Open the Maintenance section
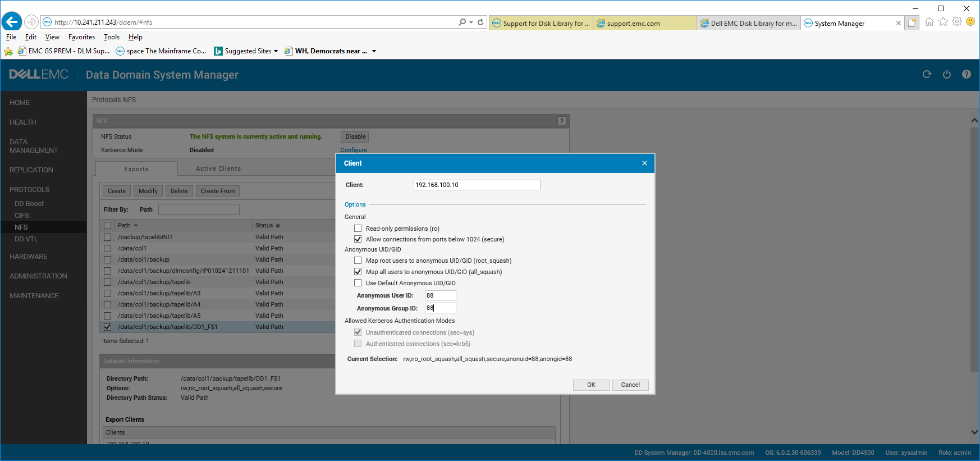This screenshot has width=980, height=461. [x=34, y=296]
